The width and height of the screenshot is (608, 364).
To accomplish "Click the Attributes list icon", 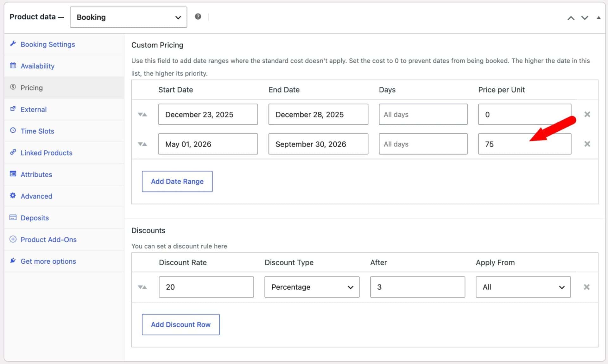I will click(13, 173).
